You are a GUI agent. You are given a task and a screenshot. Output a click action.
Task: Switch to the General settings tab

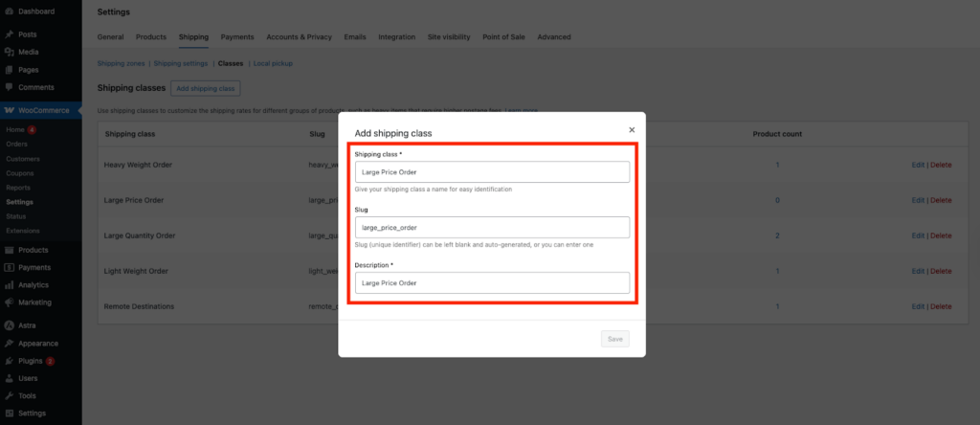tap(111, 37)
